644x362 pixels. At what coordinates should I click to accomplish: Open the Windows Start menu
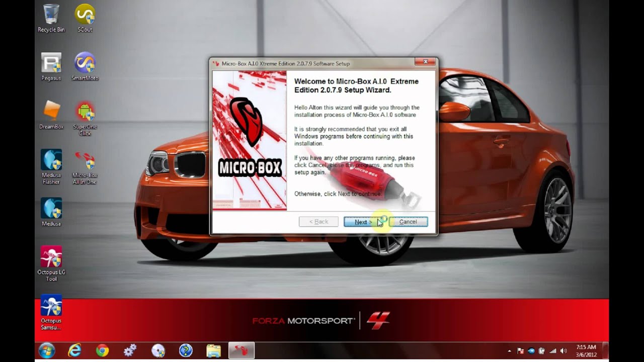(47, 350)
